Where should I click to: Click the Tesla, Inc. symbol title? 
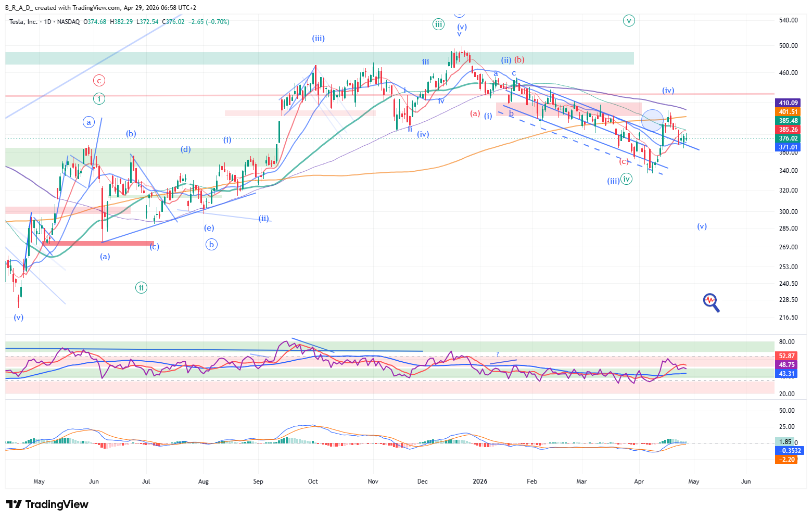[23, 22]
